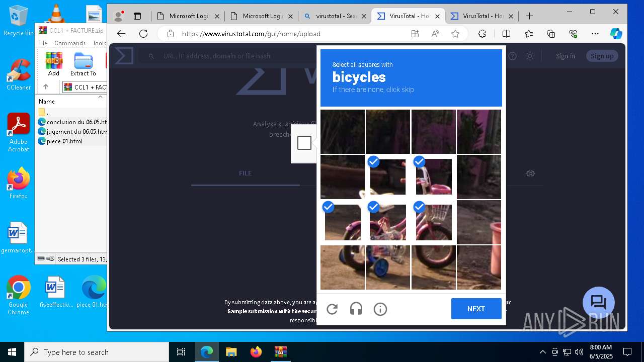
Task: Open captcha info help icon
Action: click(x=380, y=309)
